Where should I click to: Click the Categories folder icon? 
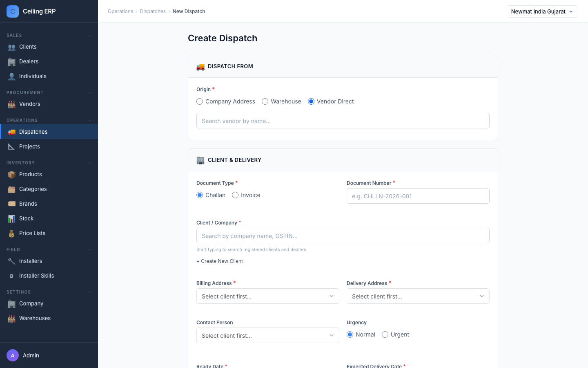[x=11, y=189]
